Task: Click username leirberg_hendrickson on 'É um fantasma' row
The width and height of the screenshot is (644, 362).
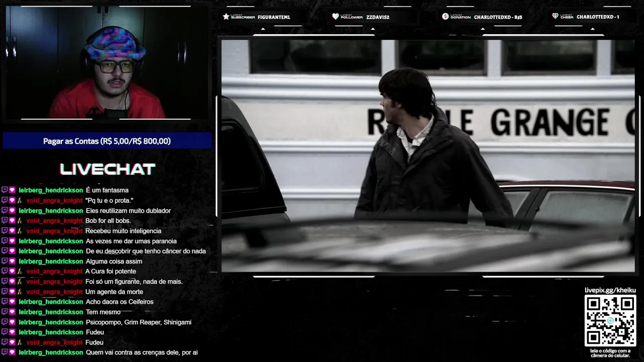Action: click(x=51, y=190)
